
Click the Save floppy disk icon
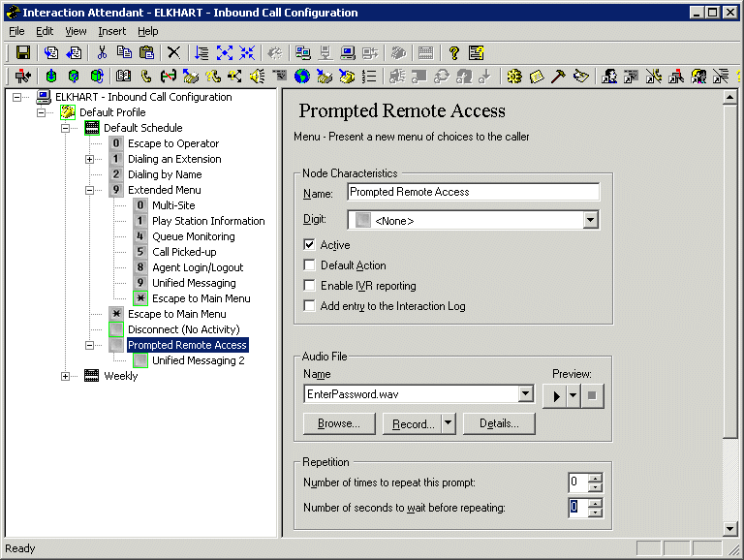click(x=23, y=52)
